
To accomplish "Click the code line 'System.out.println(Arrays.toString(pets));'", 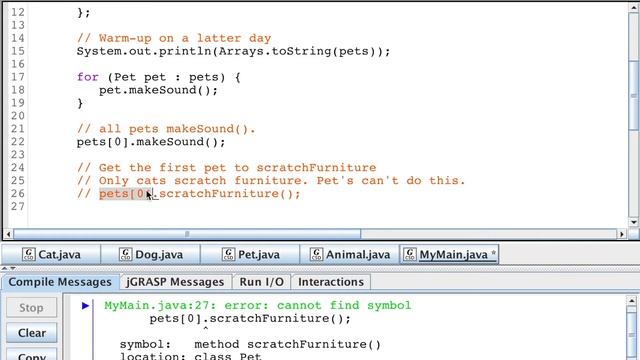I will [233, 51].
